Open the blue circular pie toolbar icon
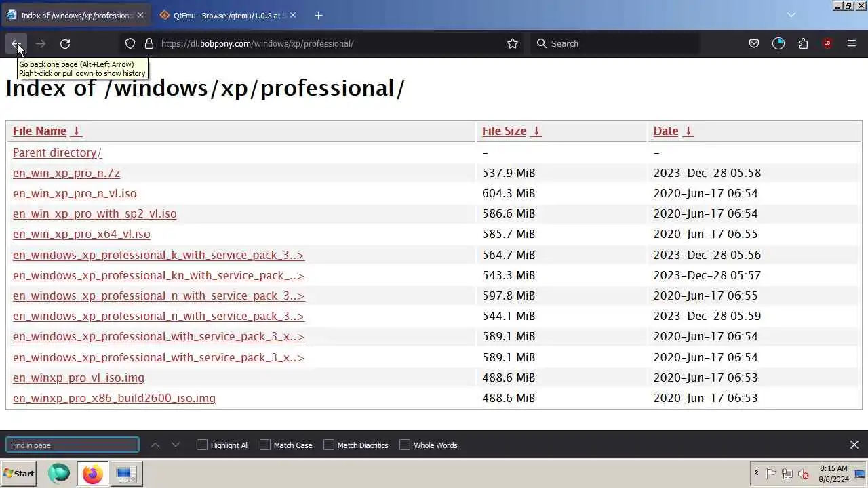 (x=778, y=43)
